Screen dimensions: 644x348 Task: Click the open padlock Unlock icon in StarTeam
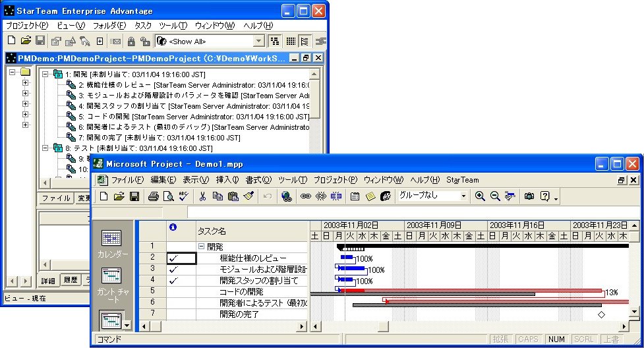144,41
